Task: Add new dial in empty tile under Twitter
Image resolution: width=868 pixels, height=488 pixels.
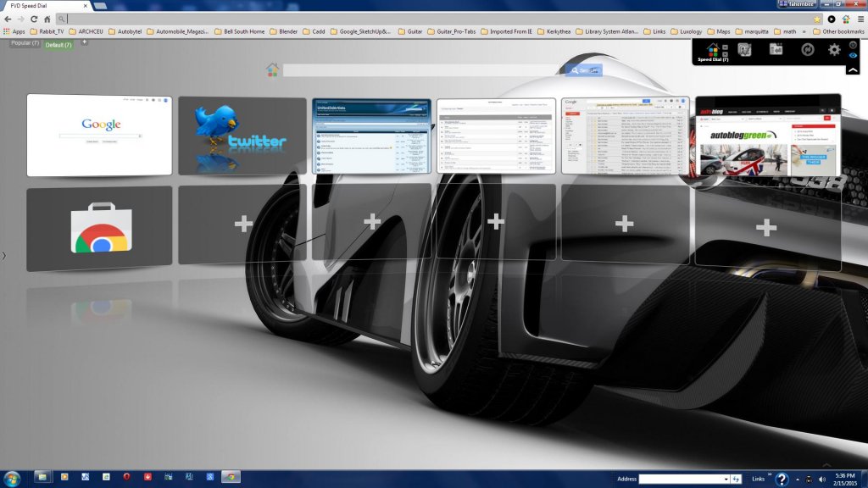Action: tap(242, 224)
